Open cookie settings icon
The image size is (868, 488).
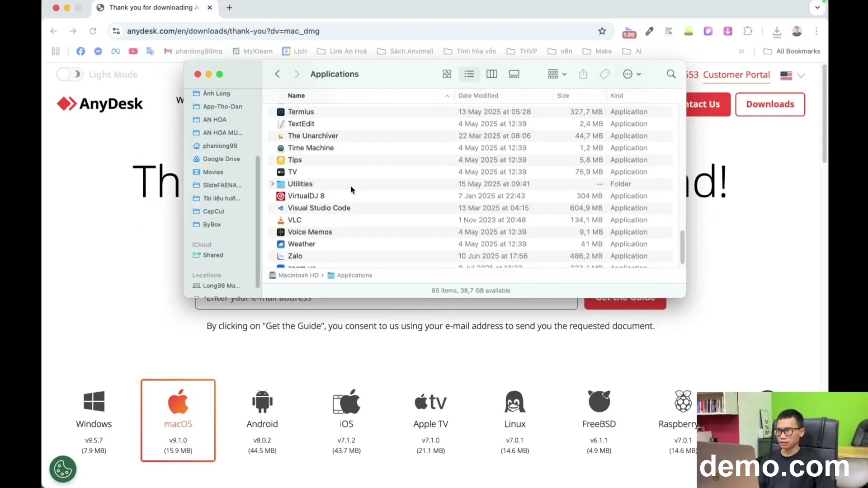(x=63, y=469)
